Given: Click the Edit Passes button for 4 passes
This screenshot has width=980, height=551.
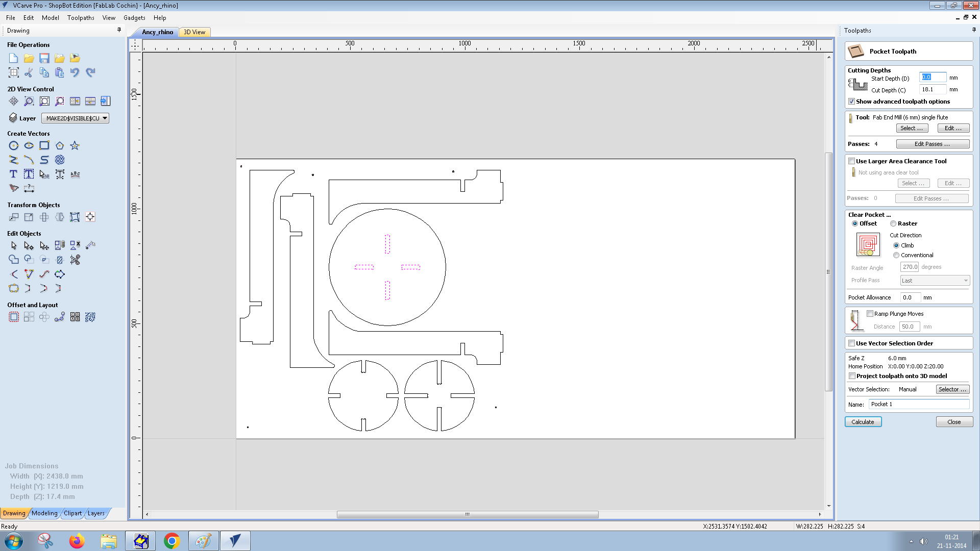Looking at the screenshot, I should pyautogui.click(x=933, y=144).
